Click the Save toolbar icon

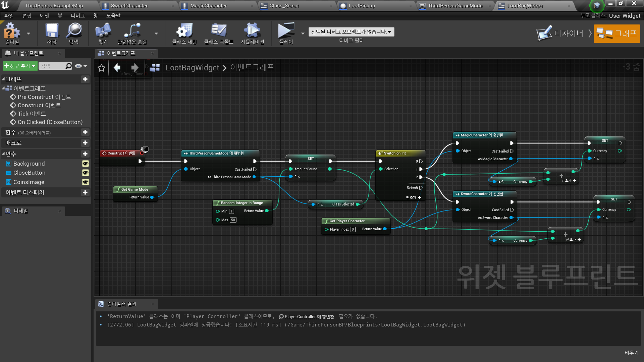point(52,31)
